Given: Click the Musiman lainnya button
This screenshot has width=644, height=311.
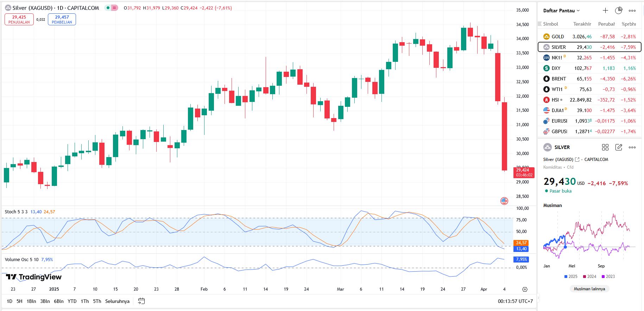Looking at the screenshot, I should [589, 289].
